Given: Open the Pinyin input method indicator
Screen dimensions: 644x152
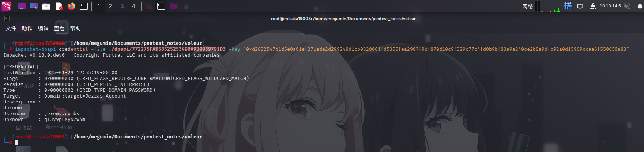Looking at the screenshot, I should [568, 6].
